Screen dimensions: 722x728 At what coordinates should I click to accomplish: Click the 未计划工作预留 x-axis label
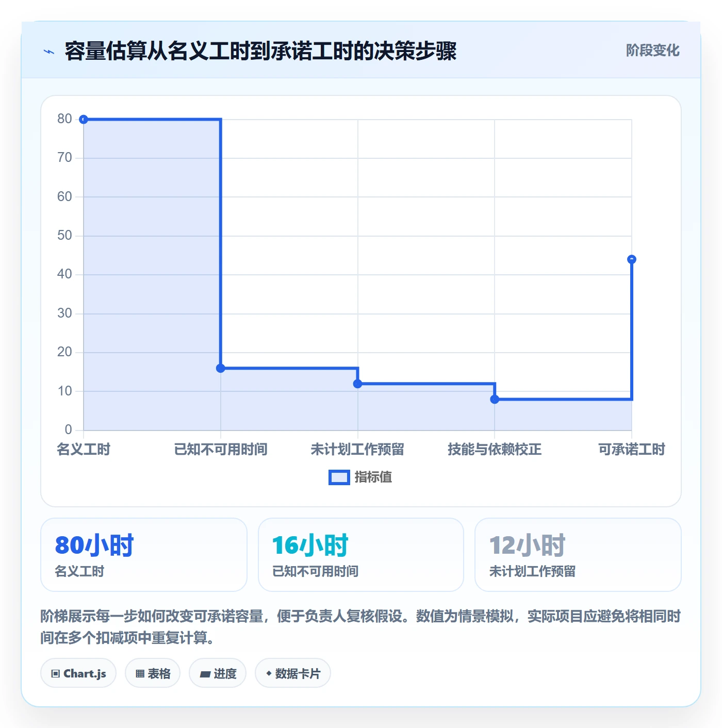357,450
